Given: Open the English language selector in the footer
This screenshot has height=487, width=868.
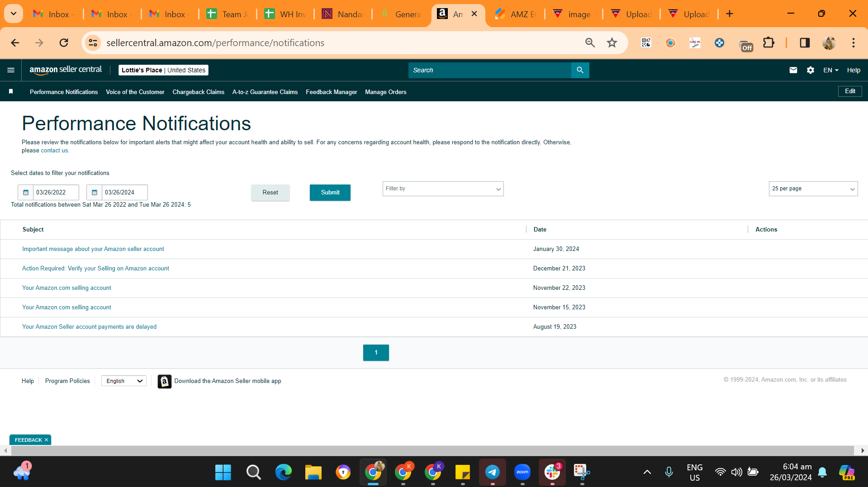Looking at the screenshot, I should [x=124, y=381].
